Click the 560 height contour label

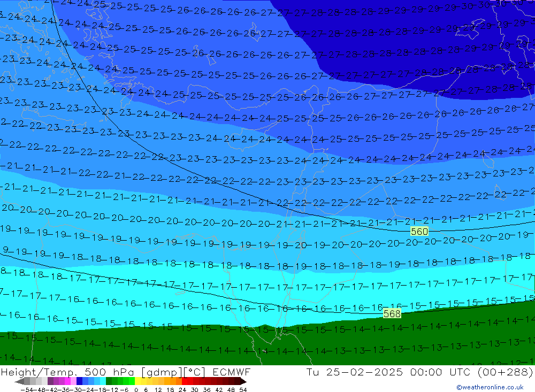click(x=419, y=232)
